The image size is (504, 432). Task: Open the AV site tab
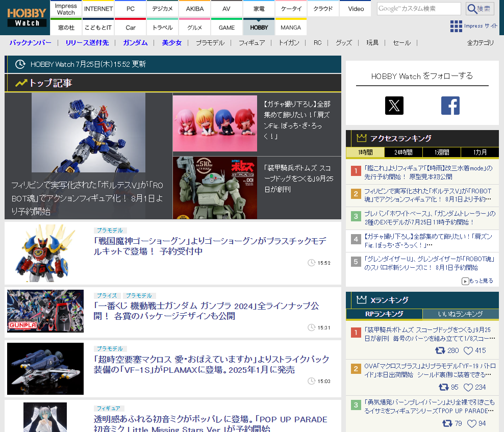tap(226, 9)
